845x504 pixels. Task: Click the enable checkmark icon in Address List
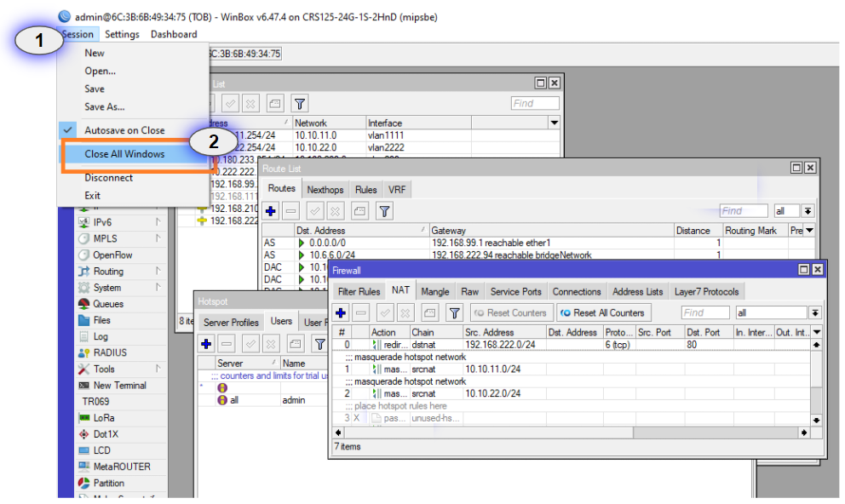point(230,103)
